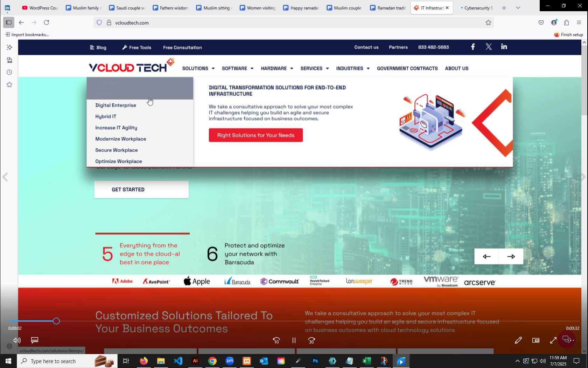Select Hybrid IT in solutions menu
The width and height of the screenshot is (588, 368).
pyautogui.click(x=106, y=116)
